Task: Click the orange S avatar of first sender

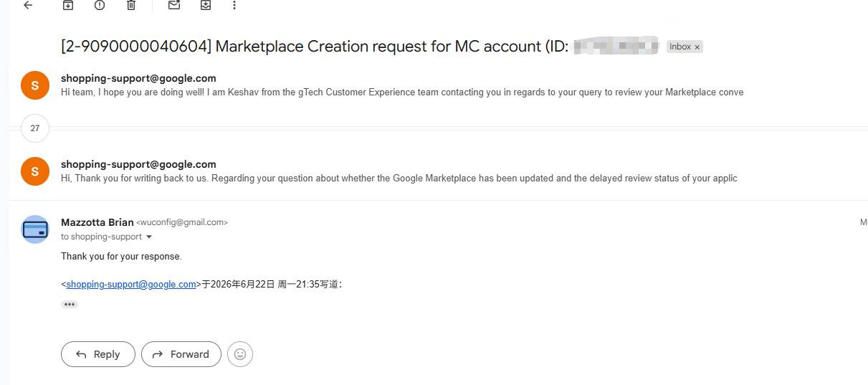Action: pos(35,85)
